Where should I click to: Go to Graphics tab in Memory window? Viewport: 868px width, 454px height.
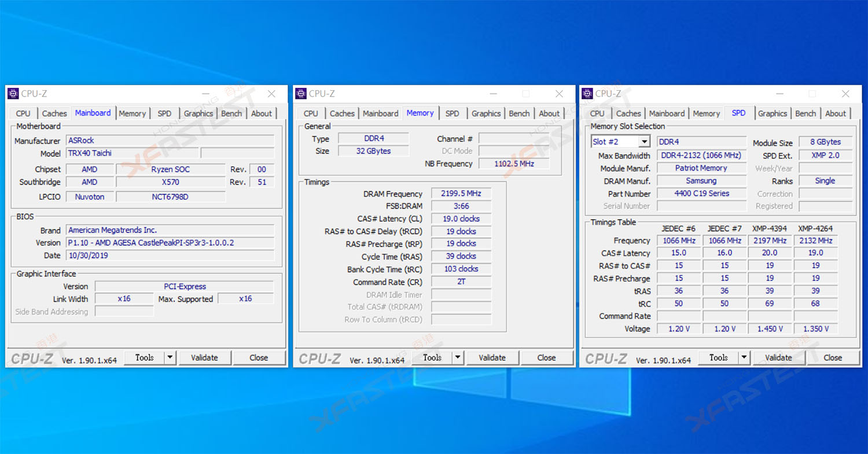486,113
